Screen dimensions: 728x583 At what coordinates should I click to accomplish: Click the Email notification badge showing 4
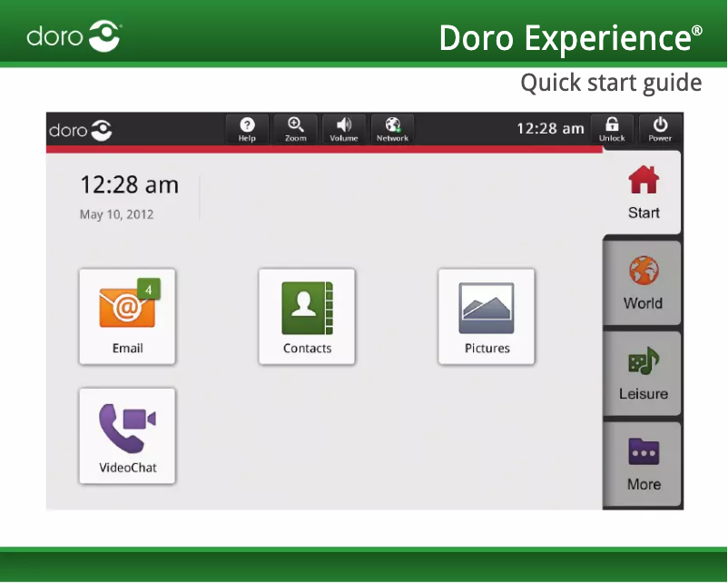(x=148, y=288)
